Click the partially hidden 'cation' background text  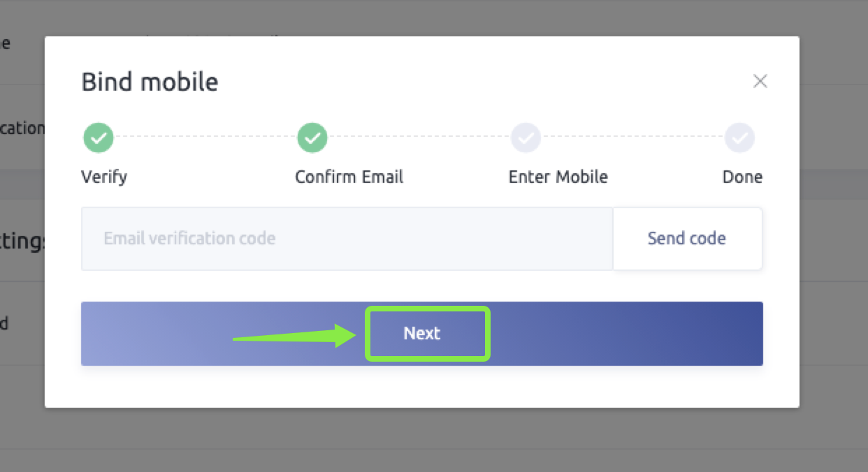[22, 128]
